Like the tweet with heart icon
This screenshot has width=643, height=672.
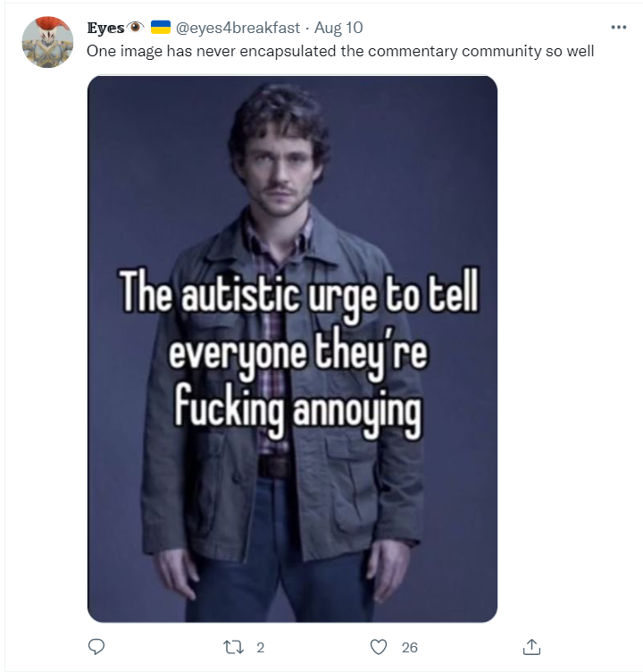tap(379, 647)
